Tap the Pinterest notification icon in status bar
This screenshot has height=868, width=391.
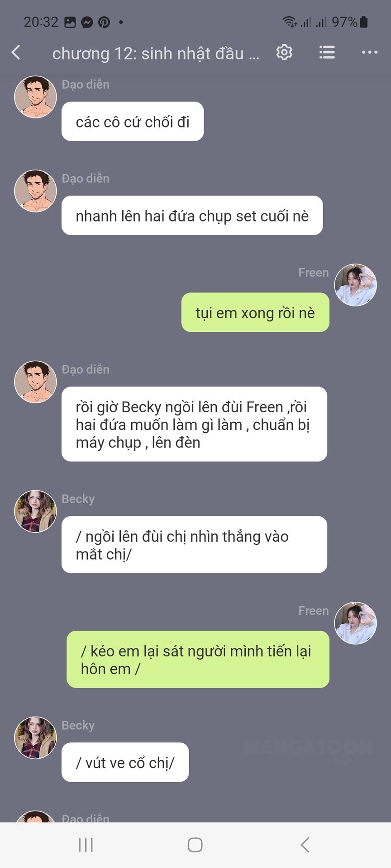[x=104, y=22]
